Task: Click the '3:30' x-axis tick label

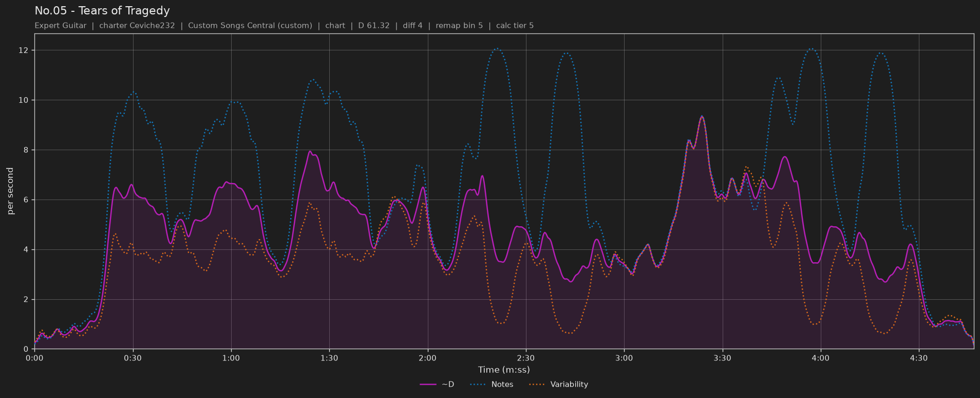Action: tap(723, 358)
